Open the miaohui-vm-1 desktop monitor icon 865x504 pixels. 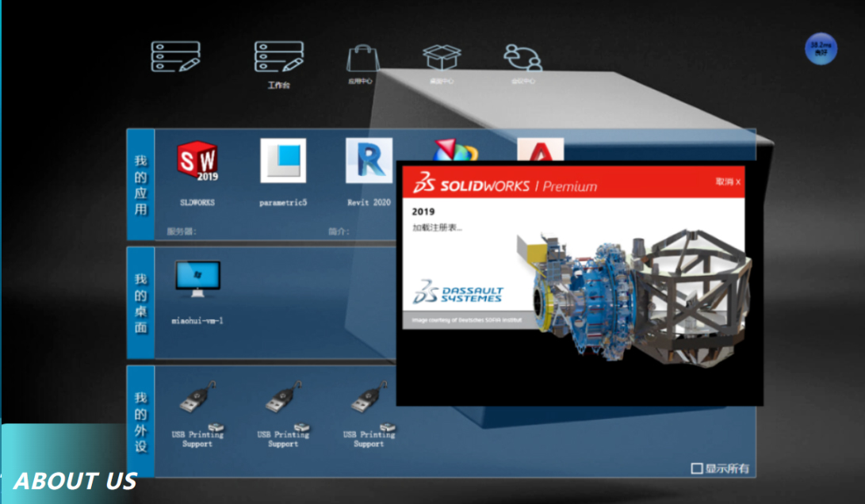197,279
